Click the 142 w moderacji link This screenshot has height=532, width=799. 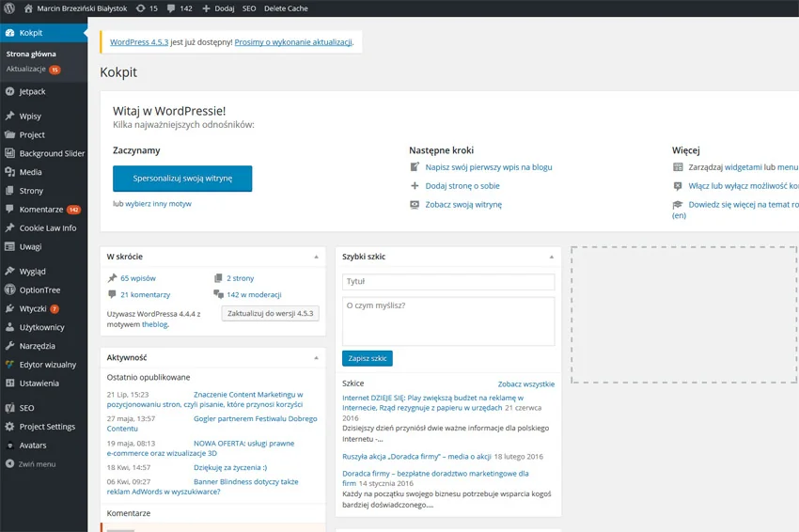click(254, 294)
